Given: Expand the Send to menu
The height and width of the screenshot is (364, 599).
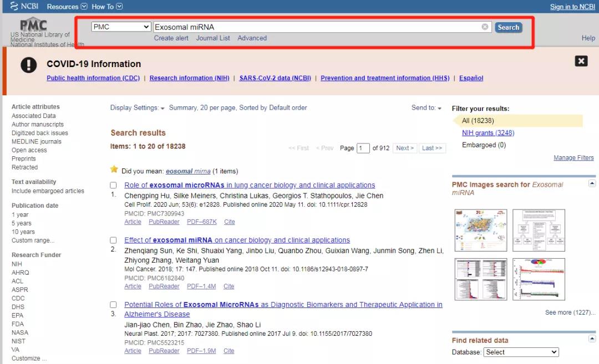Looking at the screenshot, I should (425, 108).
